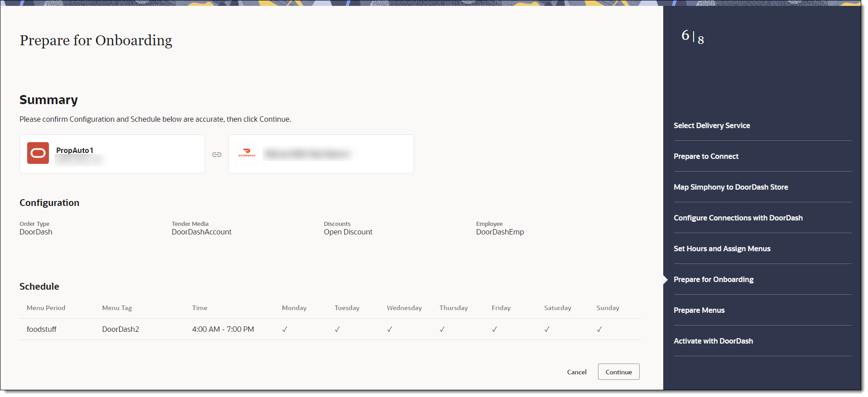The width and height of the screenshot is (868, 397).
Task: Click the Saturday column header
Action: (x=558, y=308)
